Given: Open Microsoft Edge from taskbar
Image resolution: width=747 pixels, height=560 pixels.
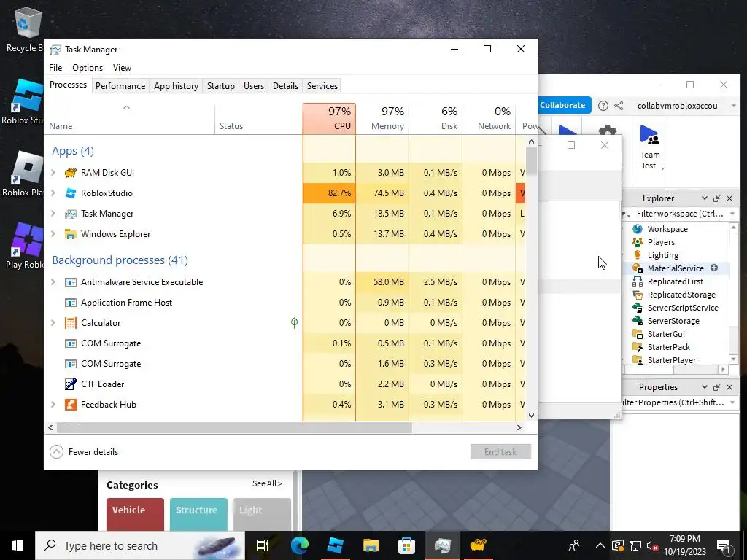Looking at the screenshot, I should point(300,545).
